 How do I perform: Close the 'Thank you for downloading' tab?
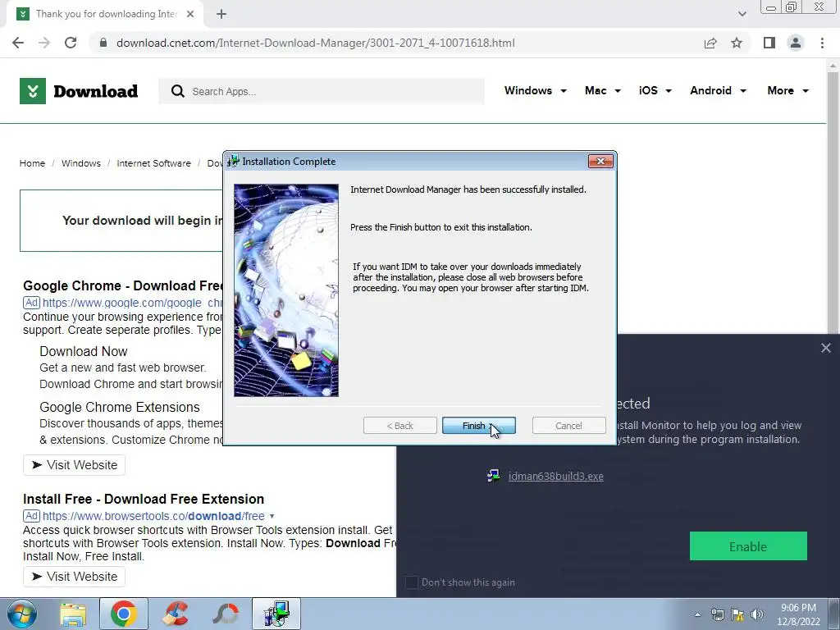[190, 14]
